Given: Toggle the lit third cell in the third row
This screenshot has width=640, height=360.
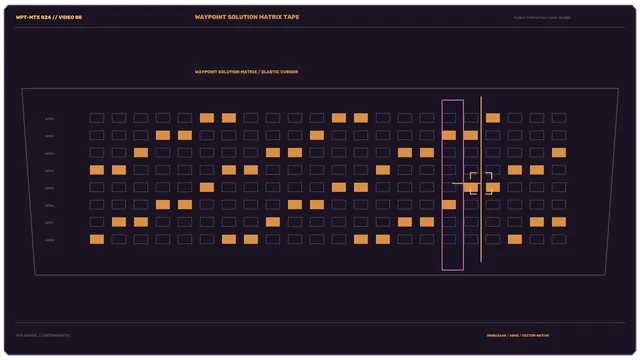Looking at the screenshot, I should click(x=141, y=153).
